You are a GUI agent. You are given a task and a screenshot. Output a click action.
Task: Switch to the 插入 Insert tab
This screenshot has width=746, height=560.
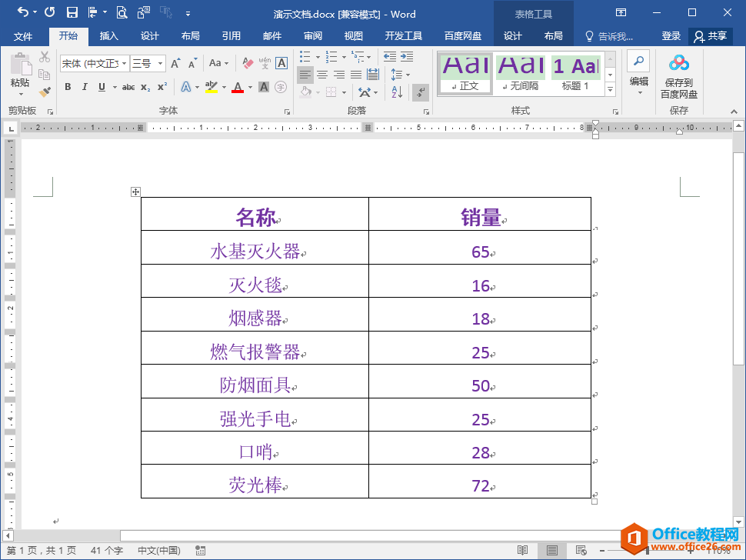108,36
